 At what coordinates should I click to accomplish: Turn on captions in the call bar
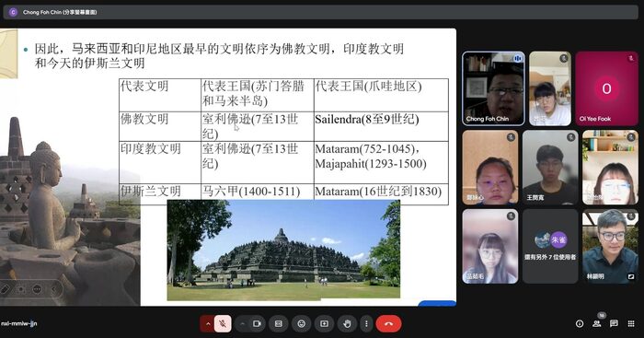pyautogui.click(x=278, y=323)
